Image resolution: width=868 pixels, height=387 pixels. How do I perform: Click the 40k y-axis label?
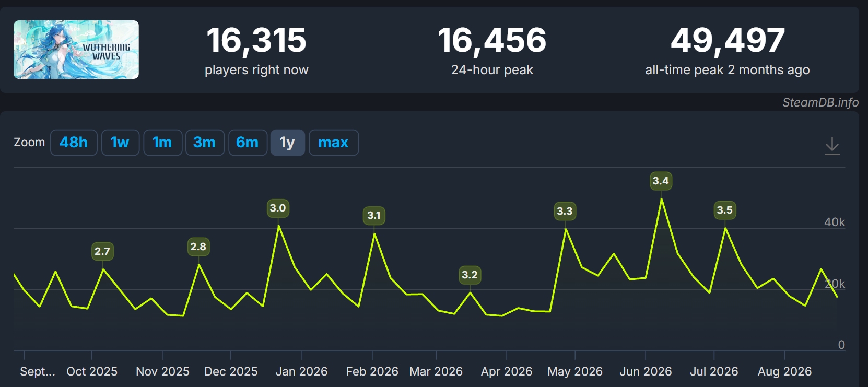pos(835,222)
